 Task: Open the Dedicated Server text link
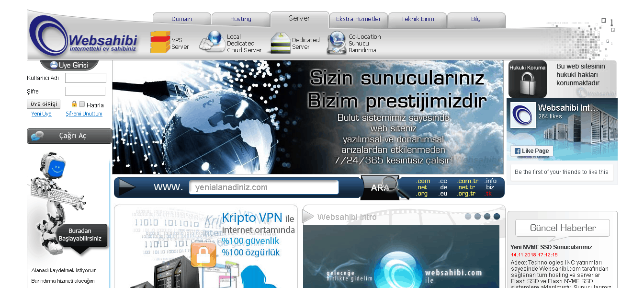[x=305, y=44]
